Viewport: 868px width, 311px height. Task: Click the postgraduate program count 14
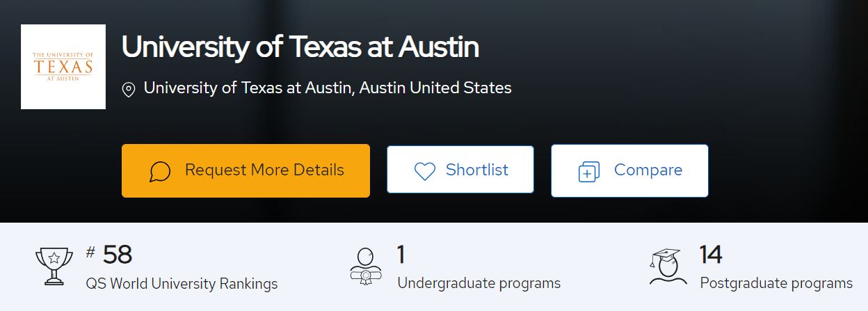click(x=711, y=255)
